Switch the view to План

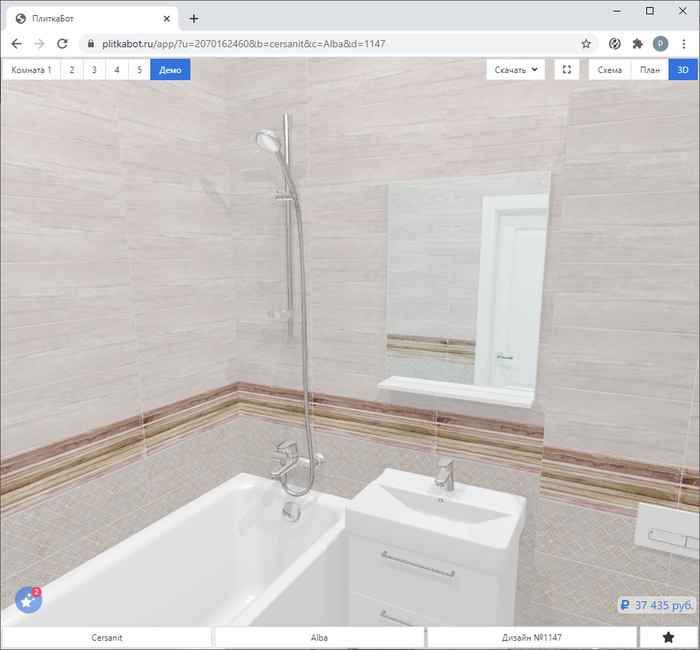(x=650, y=70)
